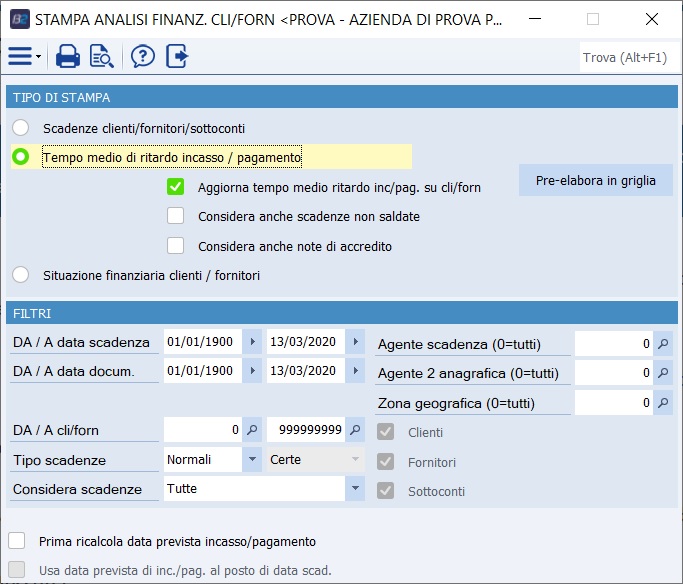
Task: Open lookup for Agente 2 anagrafica
Action: pyautogui.click(x=663, y=373)
